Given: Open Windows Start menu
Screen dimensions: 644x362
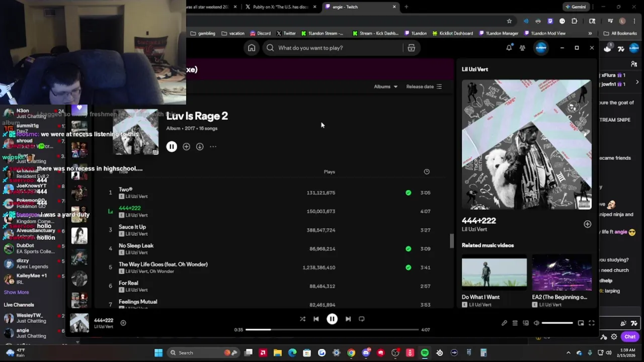Looking at the screenshot, I should pyautogui.click(x=158, y=352).
